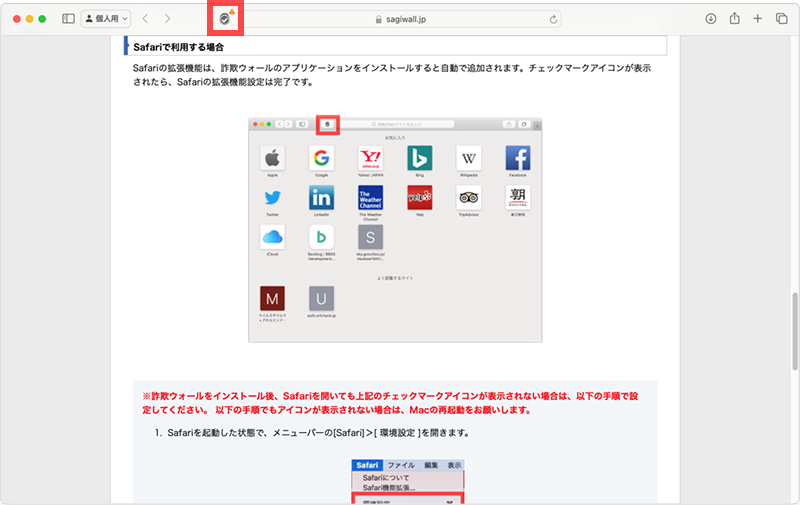Click the iCloud favorite icon
The height and width of the screenshot is (505, 800).
tap(272, 237)
